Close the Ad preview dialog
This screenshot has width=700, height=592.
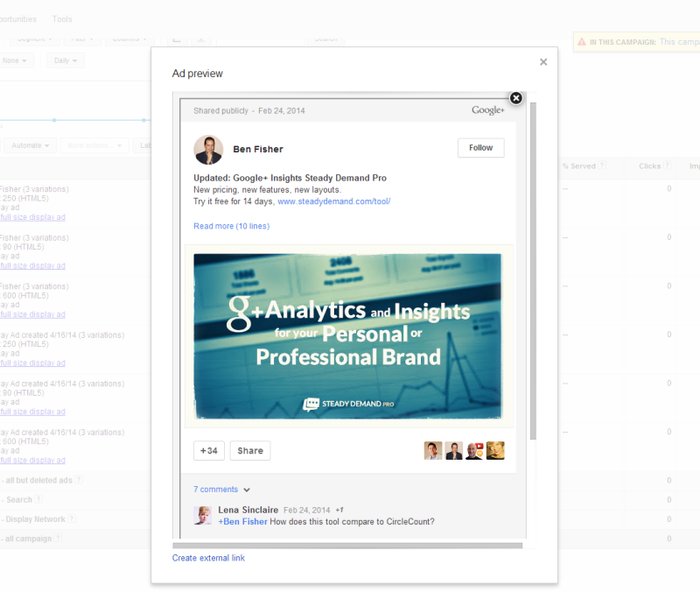[543, 62]
